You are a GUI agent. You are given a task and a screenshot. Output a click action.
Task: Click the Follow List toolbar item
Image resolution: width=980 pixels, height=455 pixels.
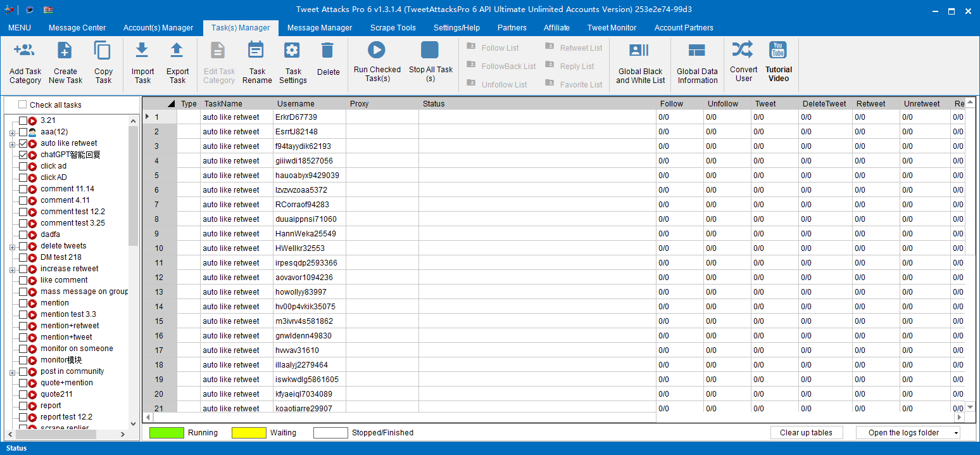[493, 48]
